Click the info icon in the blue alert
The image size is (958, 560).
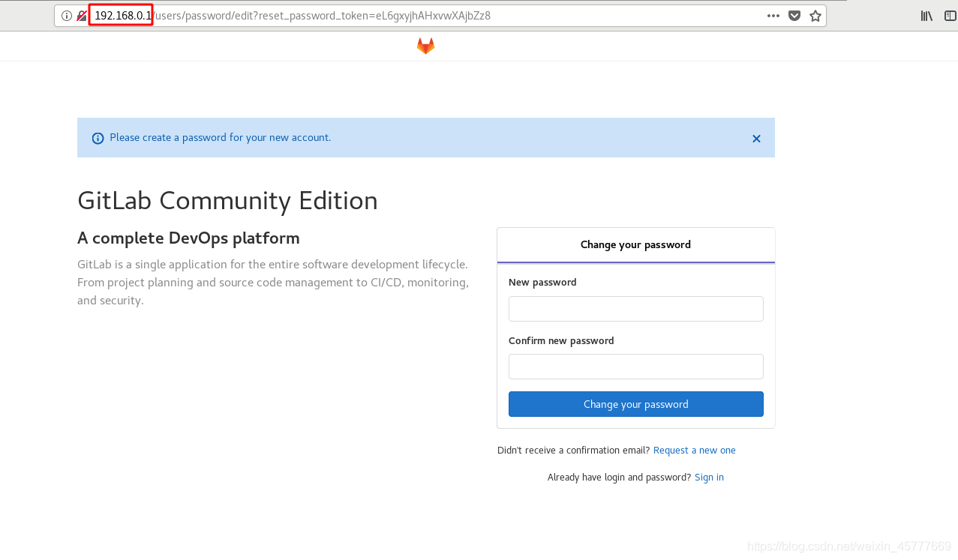pos(98,138)
